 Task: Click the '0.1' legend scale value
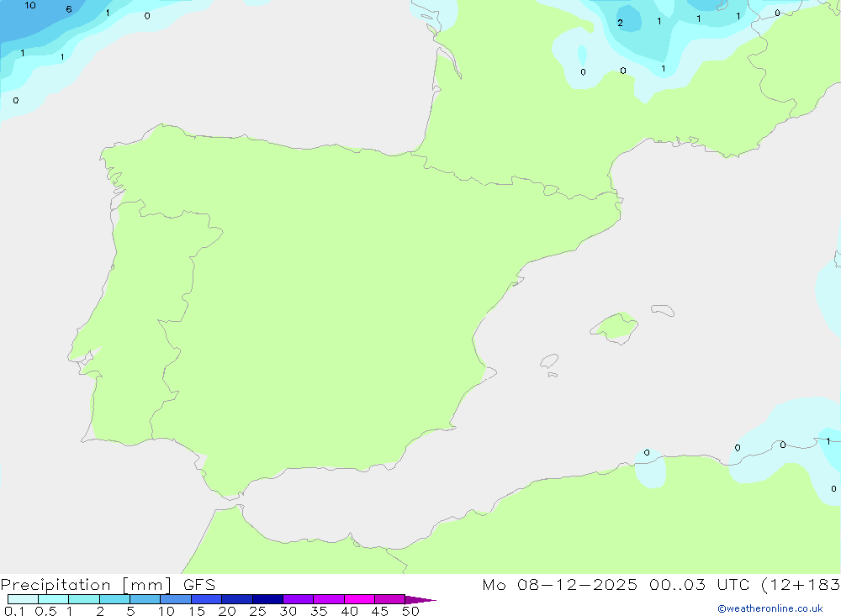point(14,611)
